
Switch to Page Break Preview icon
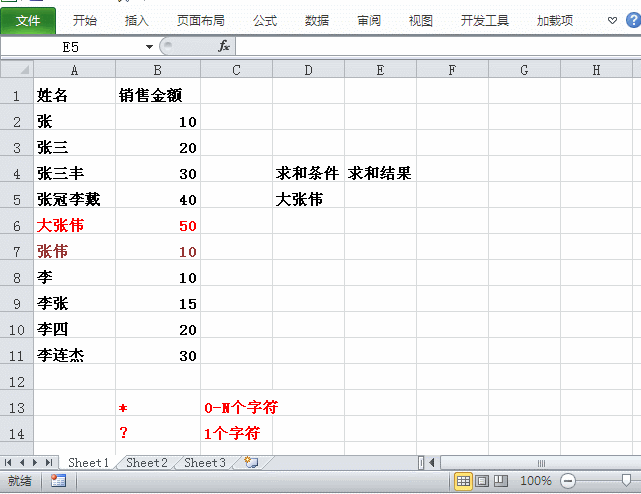(500, 481)
